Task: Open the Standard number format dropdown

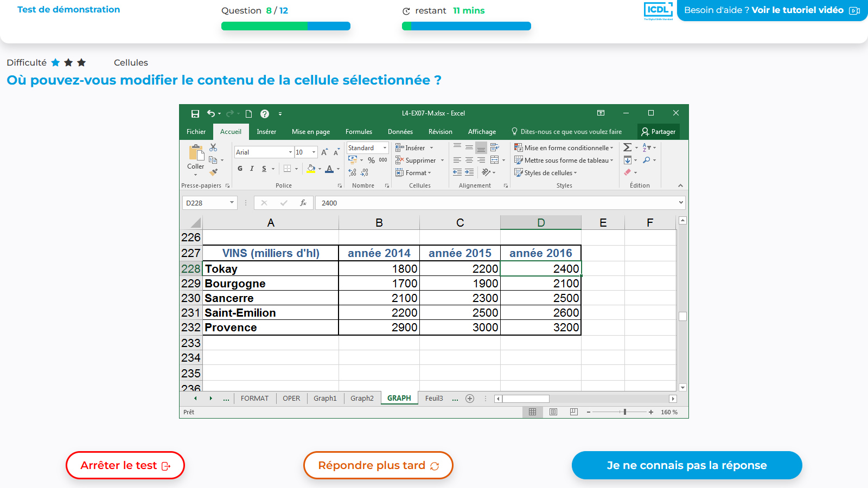Action: [x=385, y=148]
